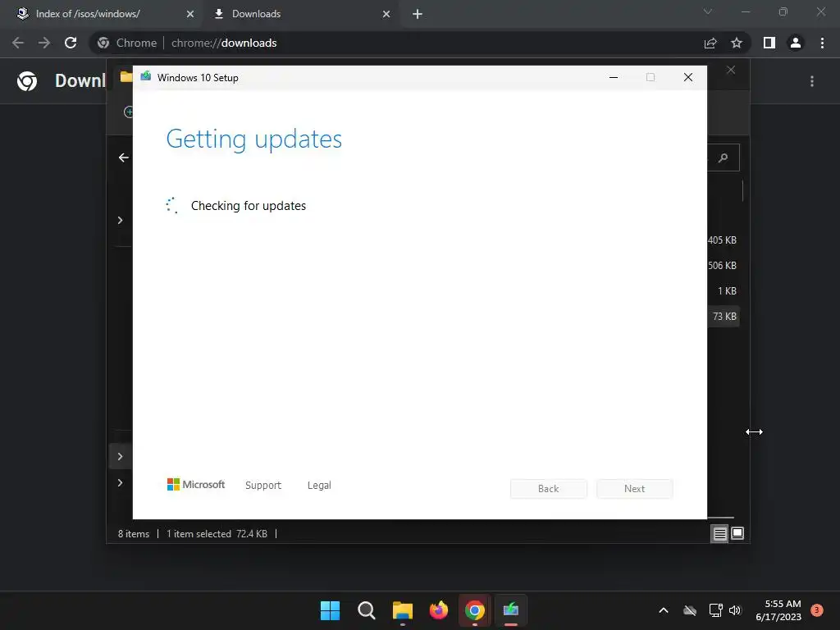Image resolution: width=840 pixels, height=630 pixels.
Task: Open notification center badge showing 3
Action: (817, 609)
